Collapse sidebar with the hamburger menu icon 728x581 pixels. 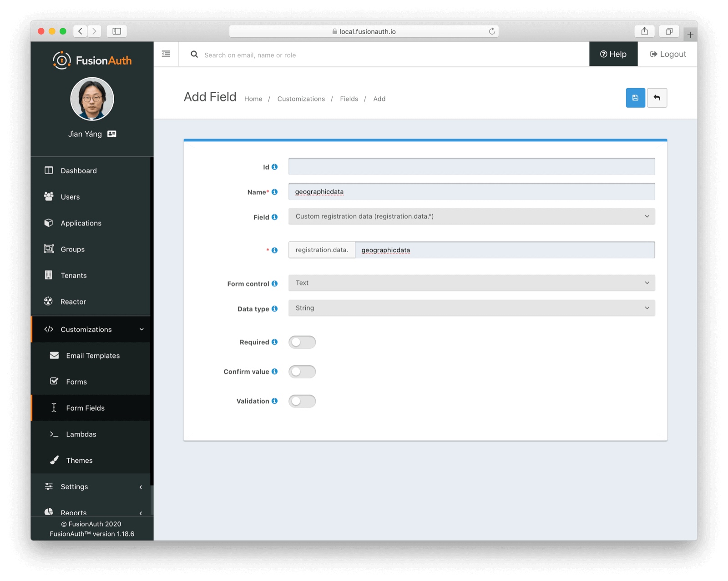click(166, 54)
